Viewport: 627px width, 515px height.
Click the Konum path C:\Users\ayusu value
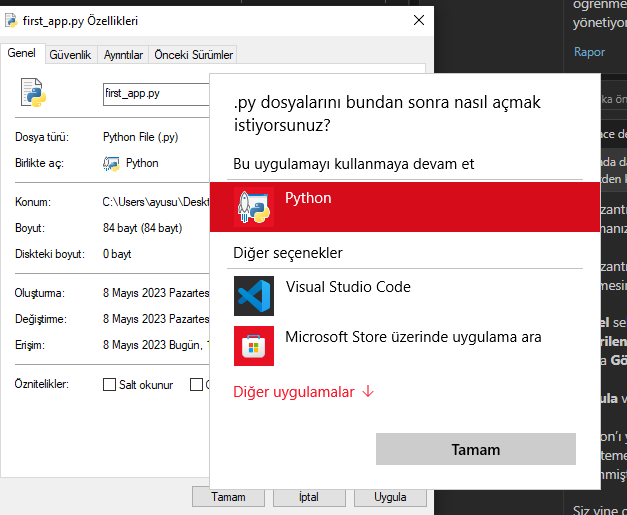click(156, 202)
